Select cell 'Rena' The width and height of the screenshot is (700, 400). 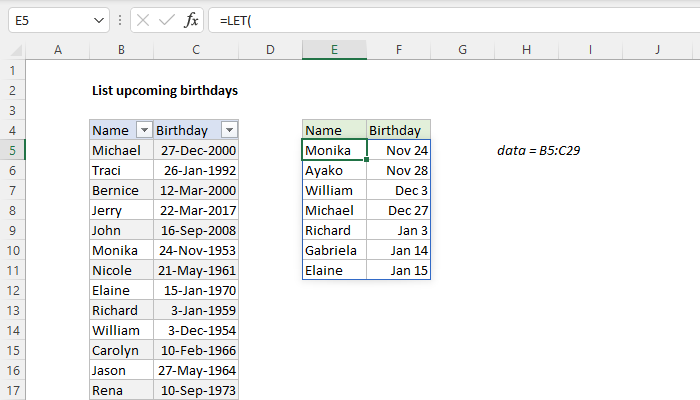(121, 390)
